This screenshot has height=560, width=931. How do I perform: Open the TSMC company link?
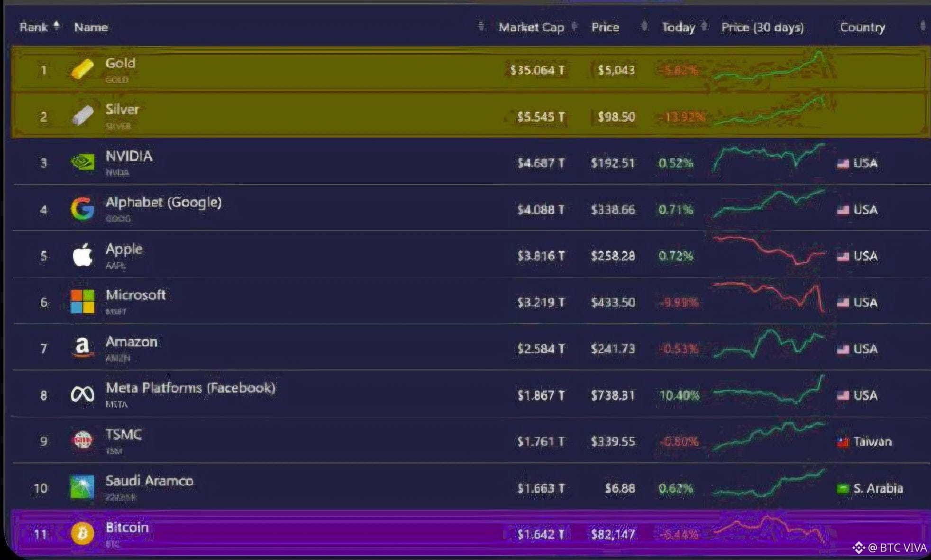(x=123, y=434)
